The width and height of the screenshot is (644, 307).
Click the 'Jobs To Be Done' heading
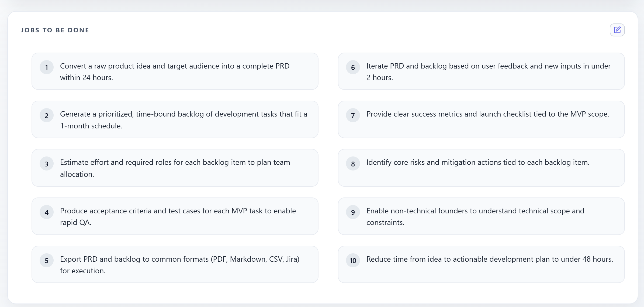[55, 30]
